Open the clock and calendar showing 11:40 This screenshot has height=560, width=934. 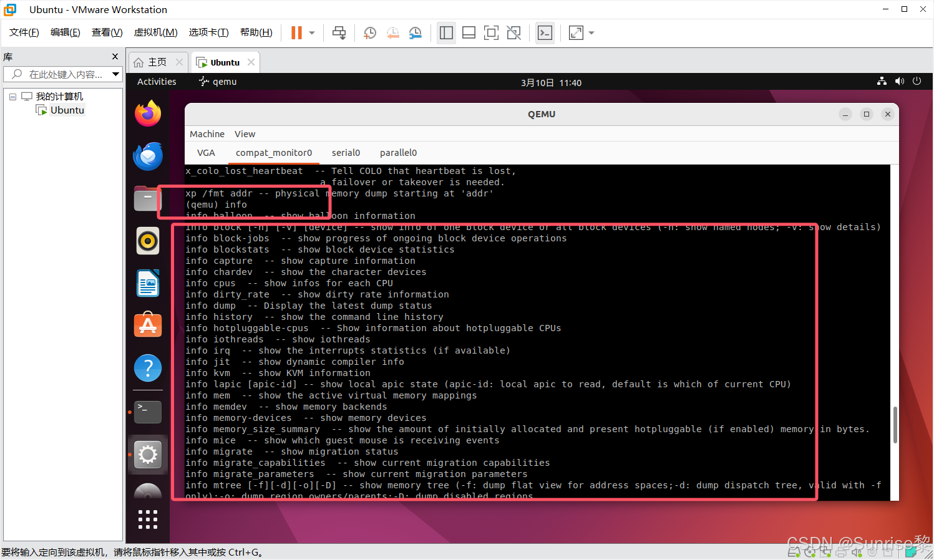[551, 82]
